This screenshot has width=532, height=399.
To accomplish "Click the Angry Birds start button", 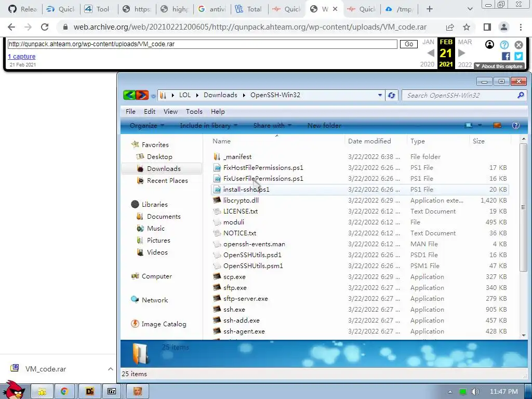I will pyautogui.click(x=13, y=390).
